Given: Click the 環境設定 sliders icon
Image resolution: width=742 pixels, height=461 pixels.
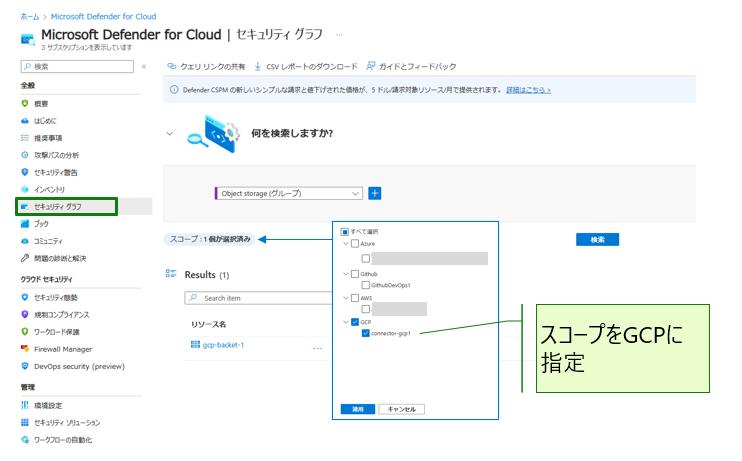Looking at the screenshot, I should point(25,405).
